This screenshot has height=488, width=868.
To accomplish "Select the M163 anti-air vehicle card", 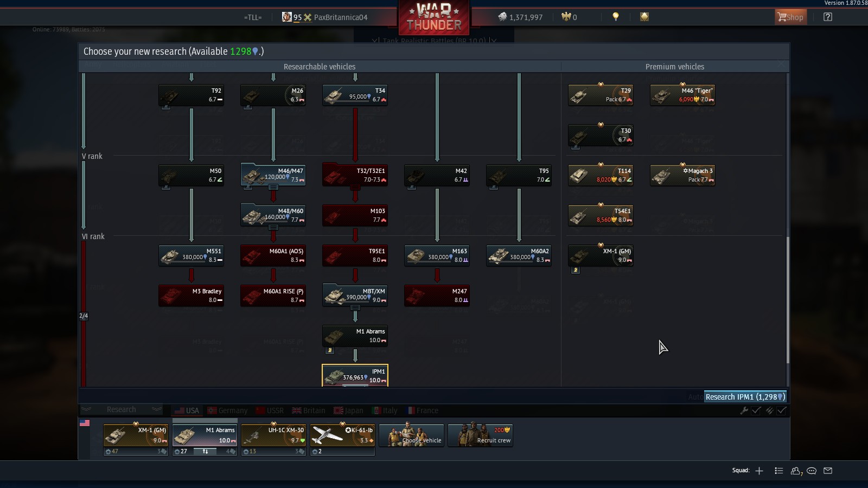I will point(437,256).
